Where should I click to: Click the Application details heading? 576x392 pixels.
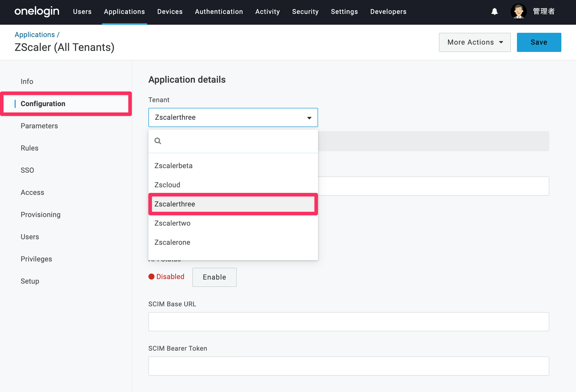click(x=187, y=80)
